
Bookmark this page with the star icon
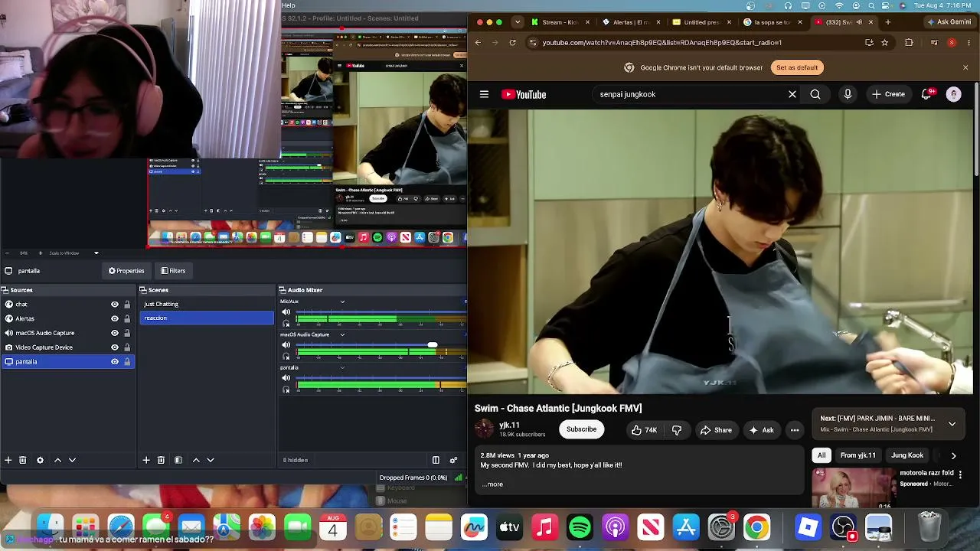click(884, 43)
